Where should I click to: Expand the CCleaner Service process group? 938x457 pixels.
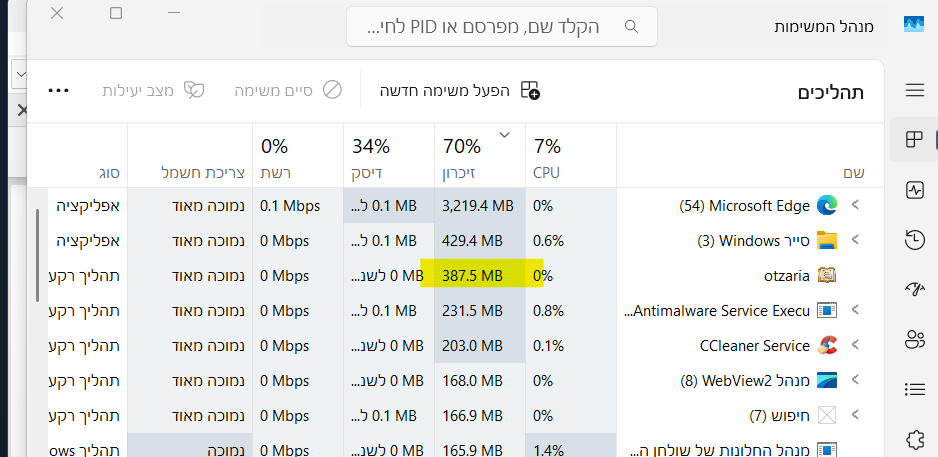(x=856, y=346)
